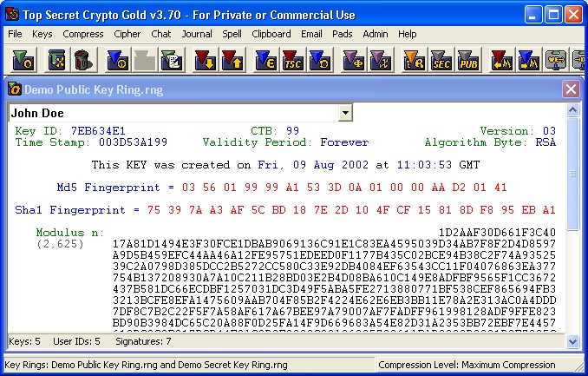This screenshot has height=376, width=588.
Task: Click the Validity Period value Forever
Action: tap(344, 142)
